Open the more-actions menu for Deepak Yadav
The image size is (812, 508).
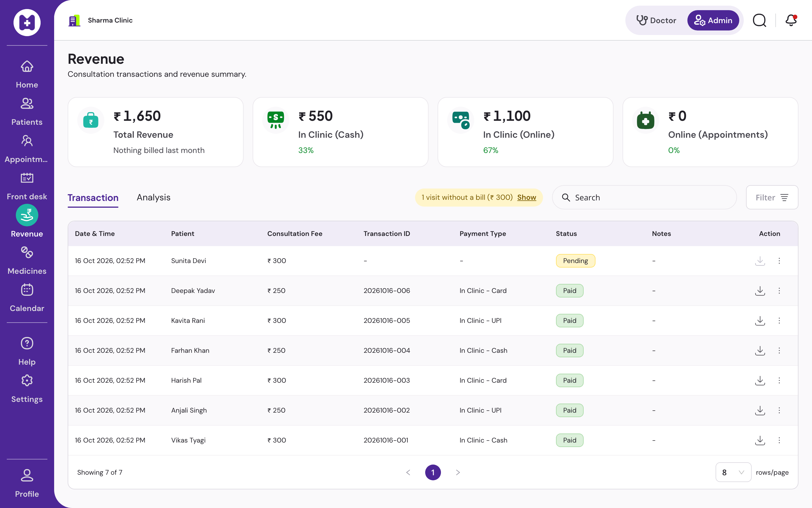[x=779, y=291]
